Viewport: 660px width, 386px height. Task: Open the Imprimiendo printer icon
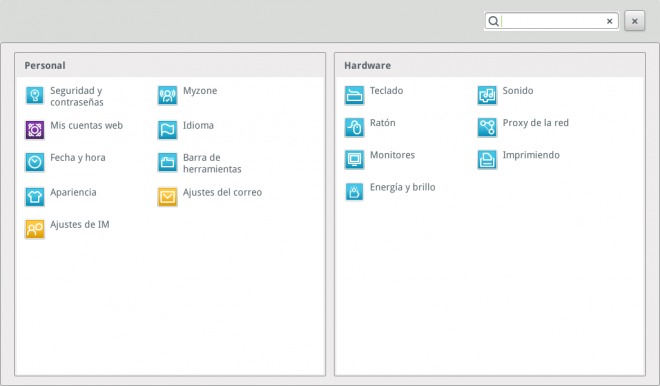(487, 160)
